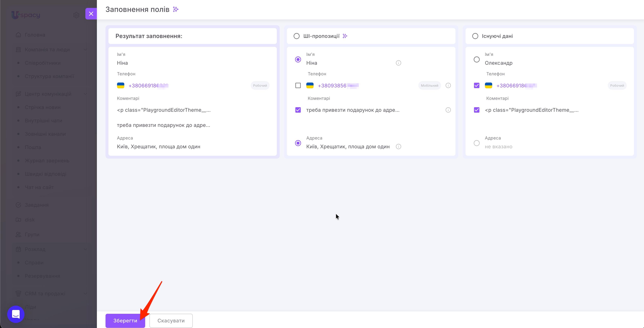This screenshot has height=328, width=644.
Task: Open Співробітники in the sidebar
Action: point(43,63)
